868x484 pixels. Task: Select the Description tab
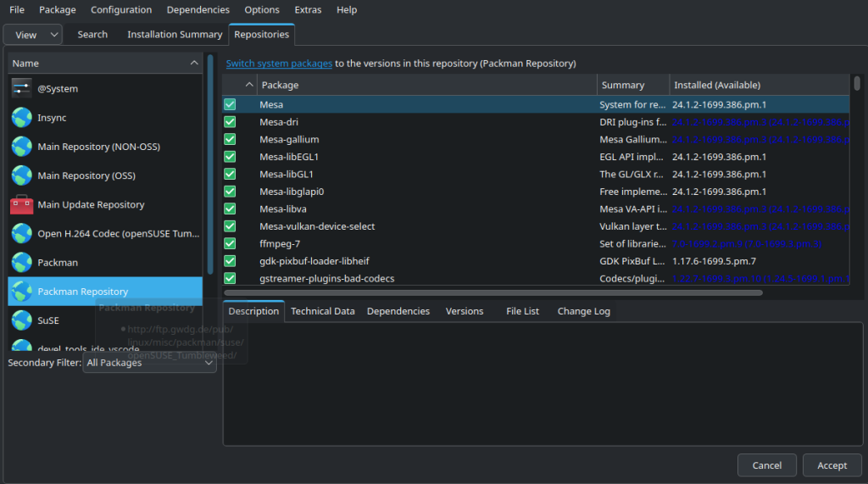[x=253, y=311]
